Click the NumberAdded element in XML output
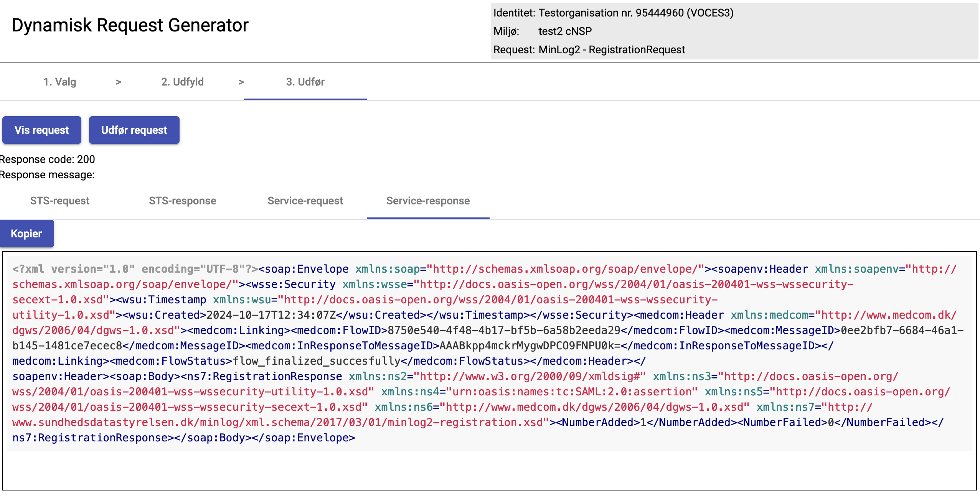This screenshot has height=497, width=980. [x=598, y=423]
